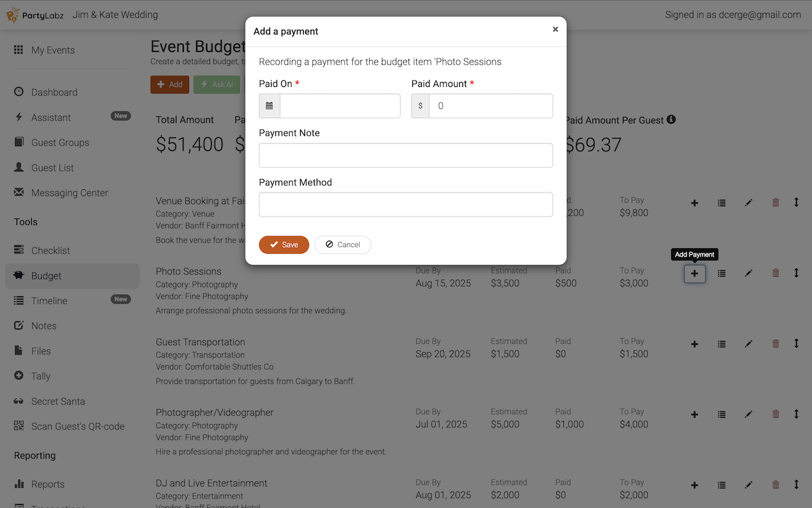Open Secret Santa tool
The height and width of the screenshot is (508, 812).
point(58,401)
